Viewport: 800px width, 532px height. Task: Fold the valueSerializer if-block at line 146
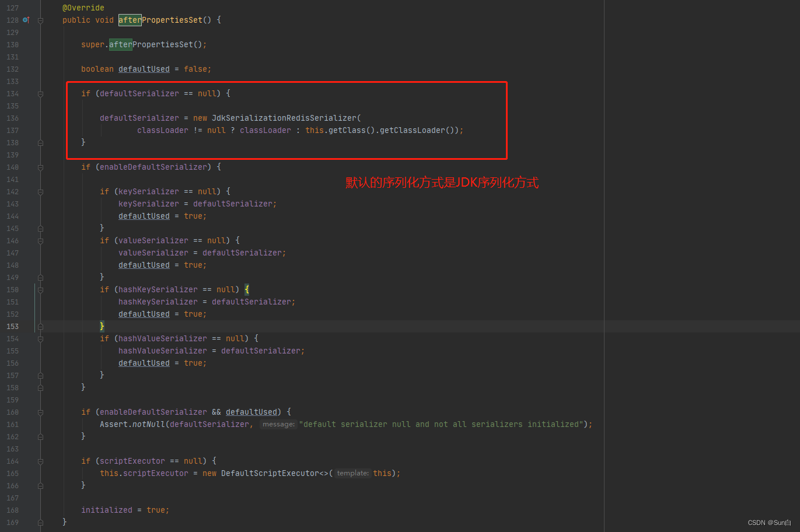[x=40, y=241]
